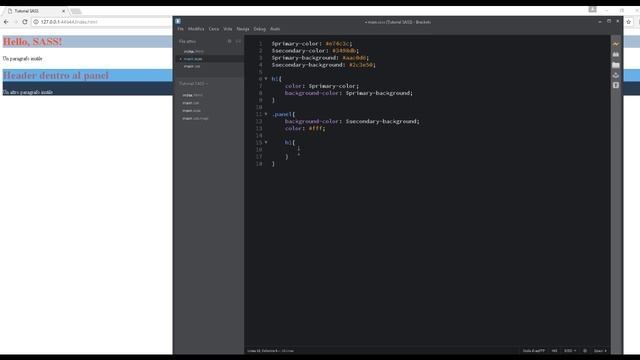The width and height of the screenshot is (640, 360).
Task: Open the File menu in Brackets
Action: coord(180,29)
